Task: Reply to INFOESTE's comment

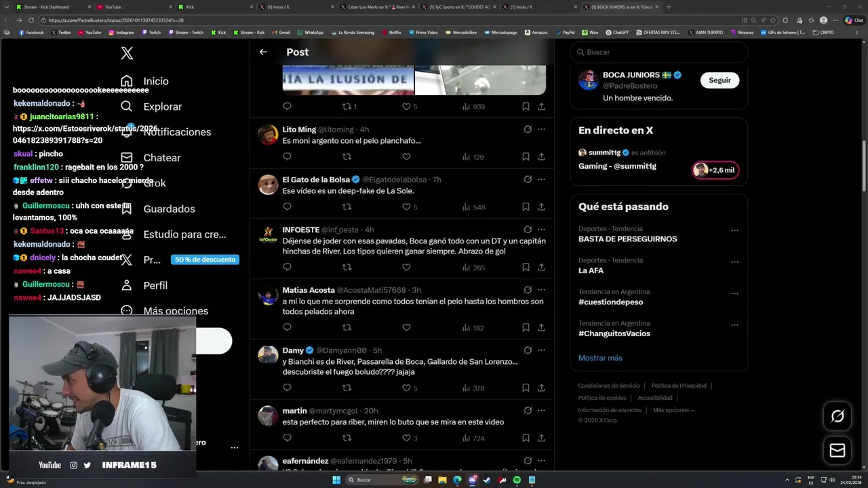Action: [x=287, y=267]
